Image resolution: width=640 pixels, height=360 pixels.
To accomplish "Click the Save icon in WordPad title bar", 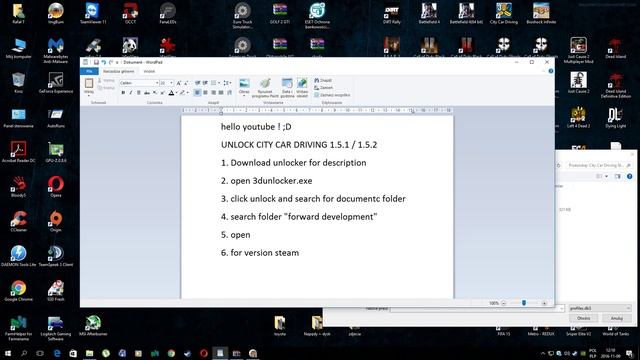I will tap(96, 62).
